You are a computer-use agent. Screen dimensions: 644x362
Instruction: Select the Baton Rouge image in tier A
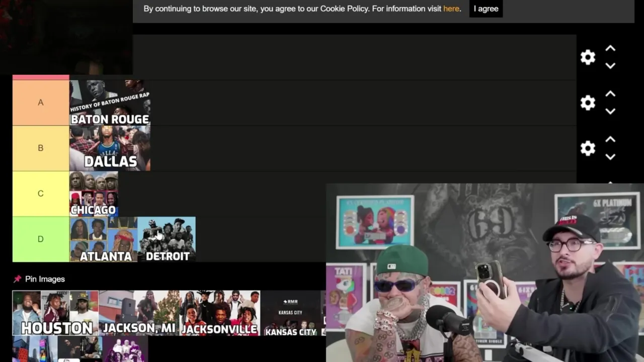(x=110, y=103)
